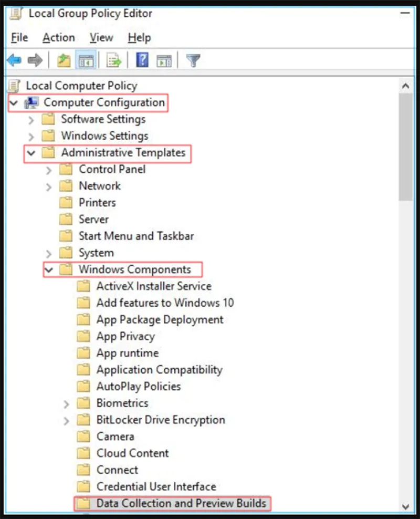Open the Help question mark icon
This screenshot has height=519, width=420.
coord(142,60)
